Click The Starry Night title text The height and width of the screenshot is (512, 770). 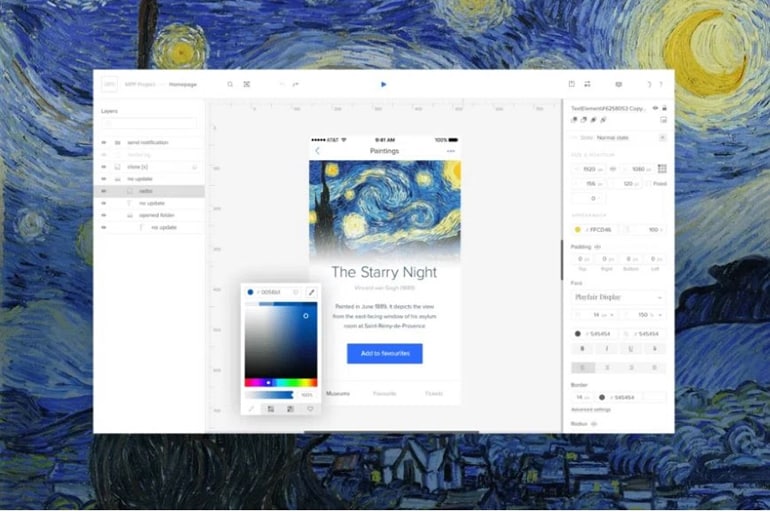384,272
